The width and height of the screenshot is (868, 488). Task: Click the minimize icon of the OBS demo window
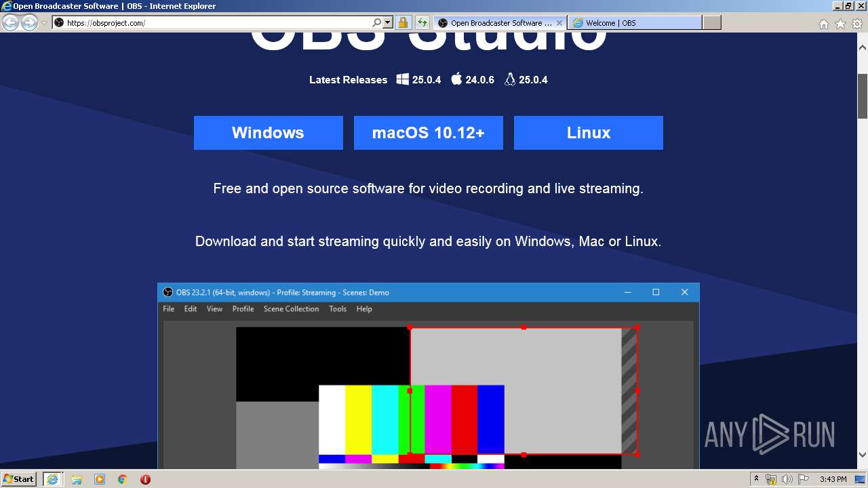coord(628,292)
